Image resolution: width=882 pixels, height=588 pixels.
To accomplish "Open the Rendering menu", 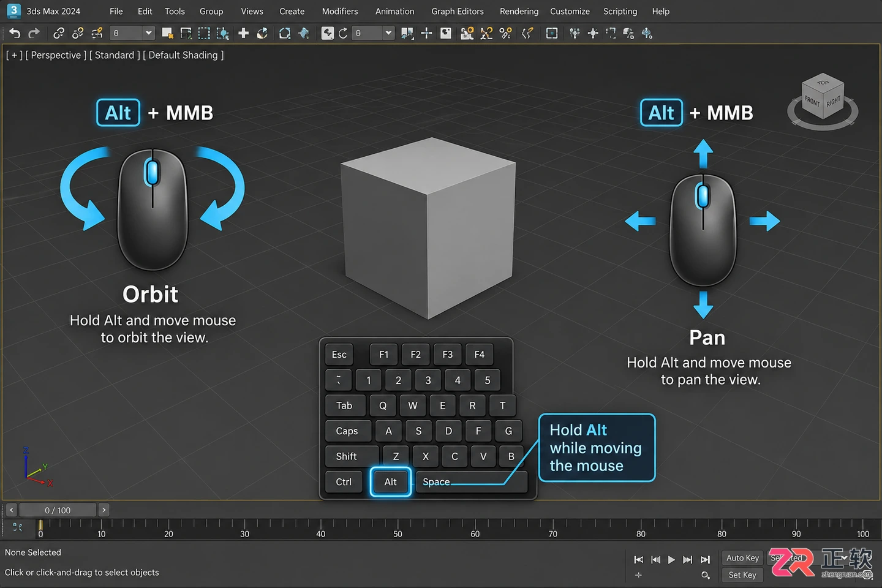I will pyautogui.click(x=519, y=11).
